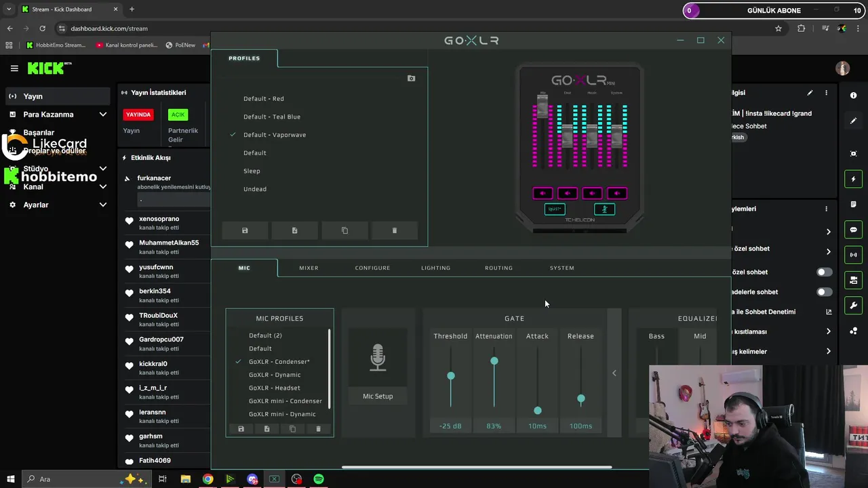868x488 pixels.
Task: Toggle wrench tools panel in Kick toolbar
Action: tap(853, 306)
